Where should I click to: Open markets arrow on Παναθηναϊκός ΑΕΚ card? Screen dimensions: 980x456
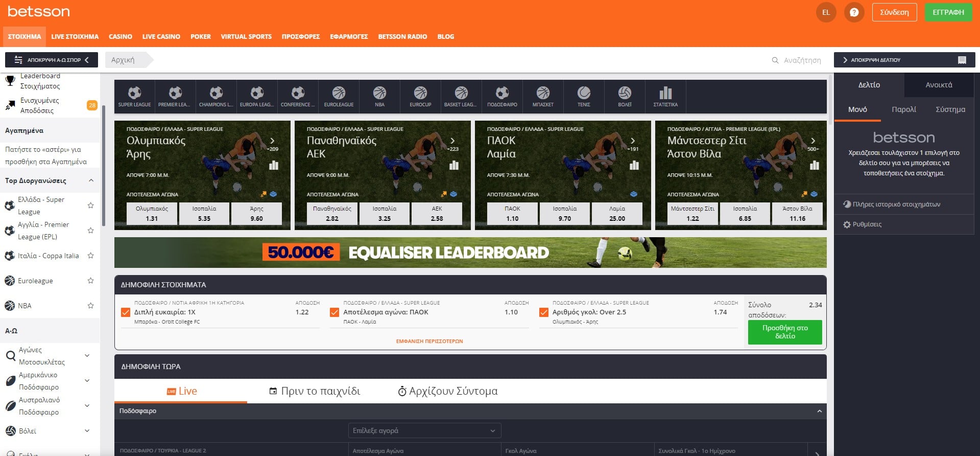click(452, 141)
